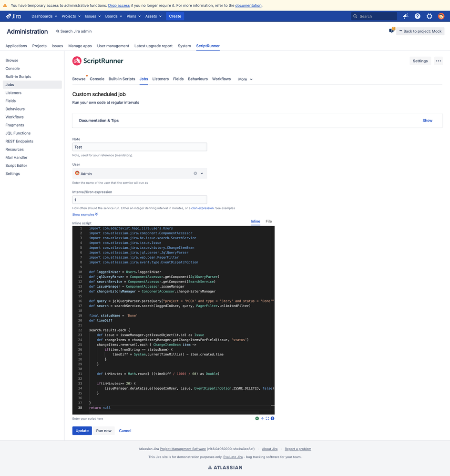Go to User management admin section

tap(113, 46)
